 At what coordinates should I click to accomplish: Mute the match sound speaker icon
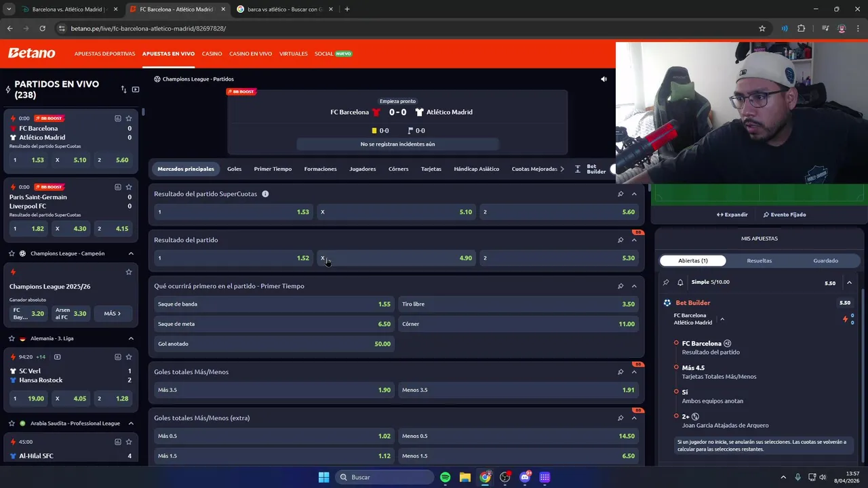(604, 79)
